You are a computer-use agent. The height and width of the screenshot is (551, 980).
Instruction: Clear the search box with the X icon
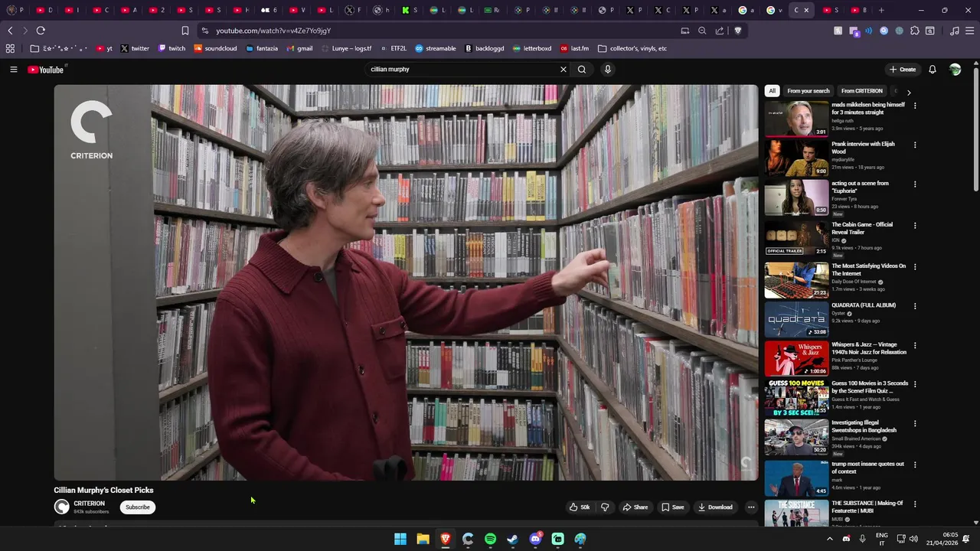tap(563, 70)
